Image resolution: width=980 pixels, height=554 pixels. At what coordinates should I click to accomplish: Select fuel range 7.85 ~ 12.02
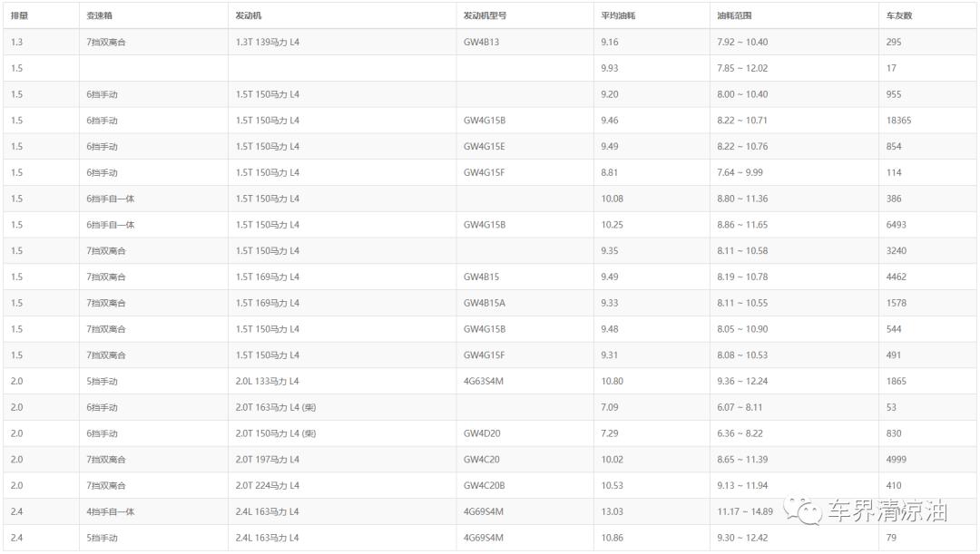click(742, 68)
